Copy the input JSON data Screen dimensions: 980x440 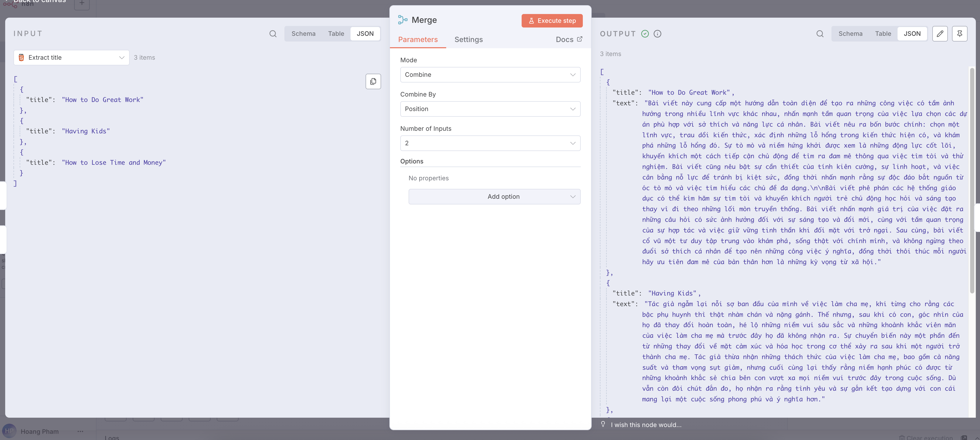click(373, 81)
